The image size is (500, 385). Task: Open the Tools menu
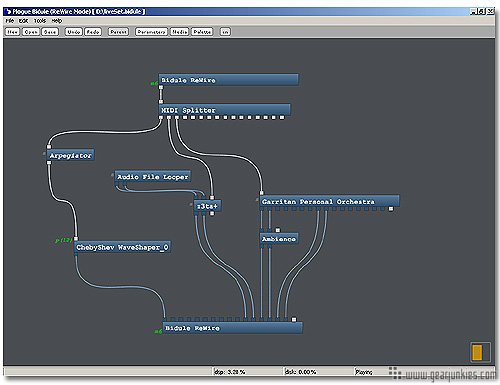point(40,21)
